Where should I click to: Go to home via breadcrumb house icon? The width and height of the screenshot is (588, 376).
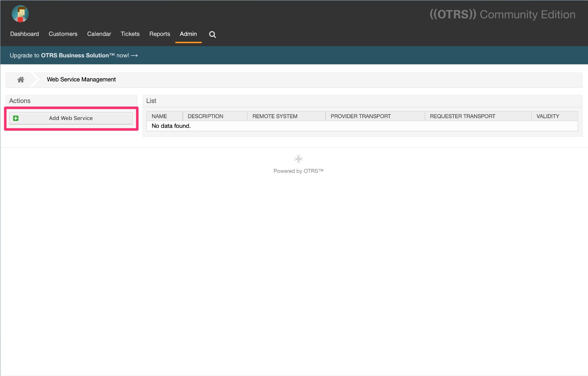click(21, 80)
